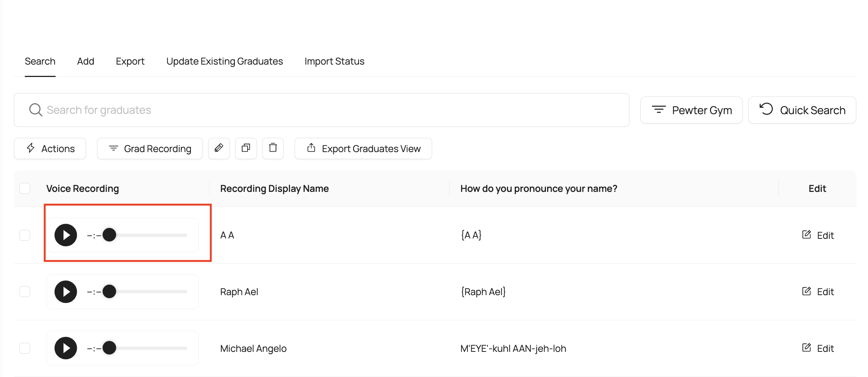This screenshot has height=377, width=868.
Task: Click the Export Graduates View button
Action: point(363,149)
